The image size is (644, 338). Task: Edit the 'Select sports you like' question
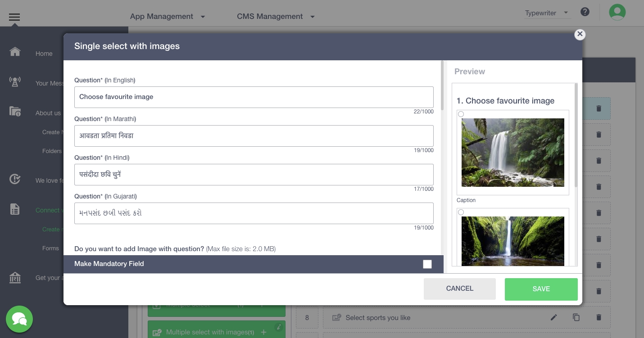553,317
